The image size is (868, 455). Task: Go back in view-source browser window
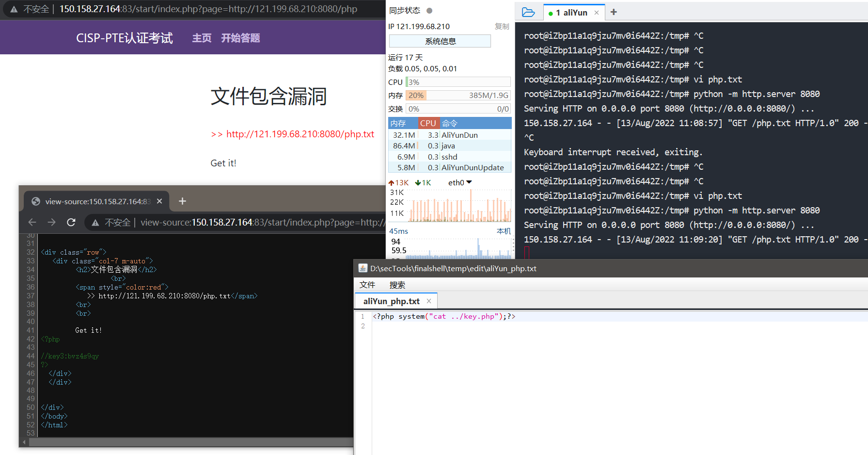click(x=32, y=222)
